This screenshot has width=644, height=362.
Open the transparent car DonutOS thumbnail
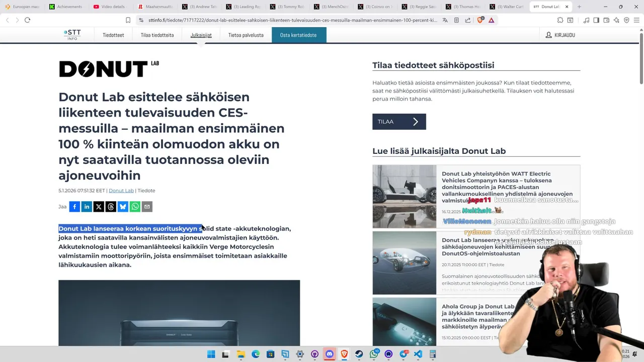pyautogui.click(x=404, y=263)
